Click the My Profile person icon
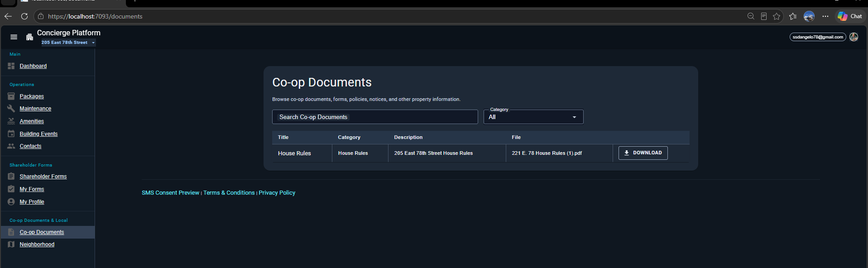This screenshot has height=268, width=868. (x=11, y=201)
